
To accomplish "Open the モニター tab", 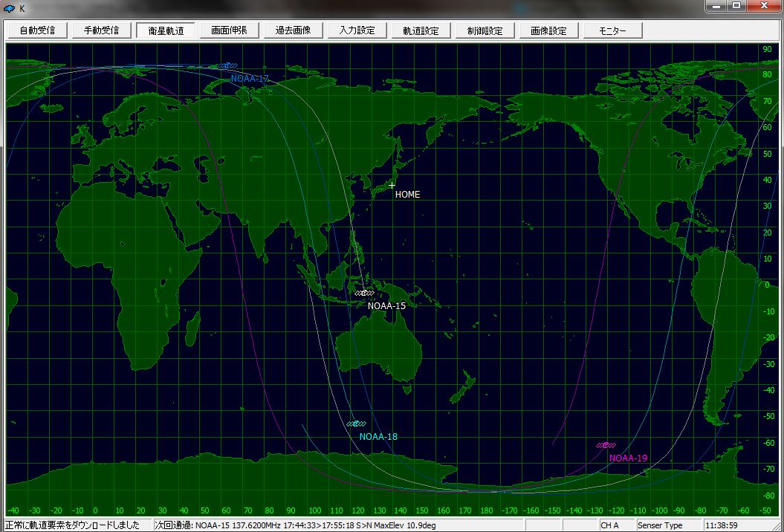I will pos(613,30).
